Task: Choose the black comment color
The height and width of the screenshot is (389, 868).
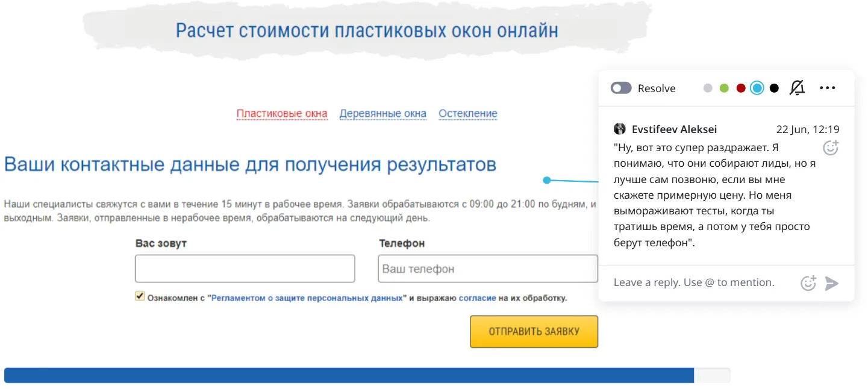Action: coord(775,89)
